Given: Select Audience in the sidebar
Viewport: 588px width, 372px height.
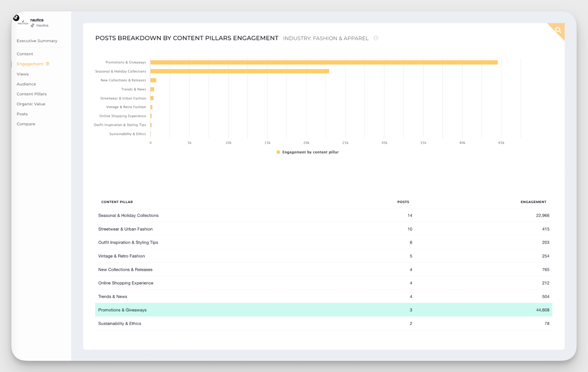Looking at the screenshot, I should (26, 84).
